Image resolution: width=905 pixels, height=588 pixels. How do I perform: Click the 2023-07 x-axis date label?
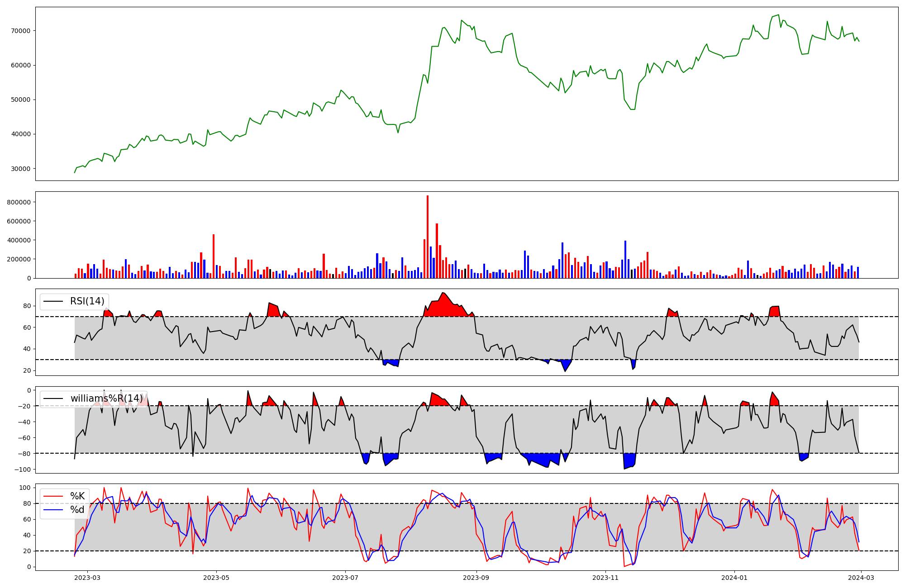[x=345, y=578]
